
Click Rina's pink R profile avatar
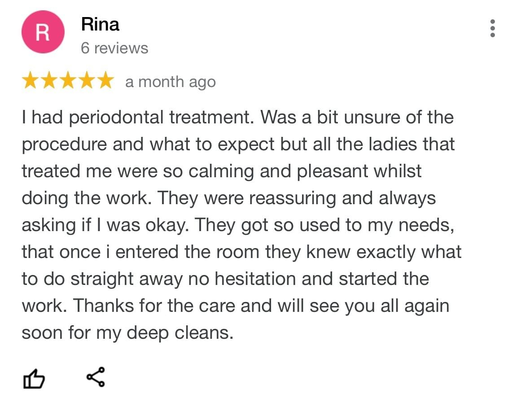[43, 32]
